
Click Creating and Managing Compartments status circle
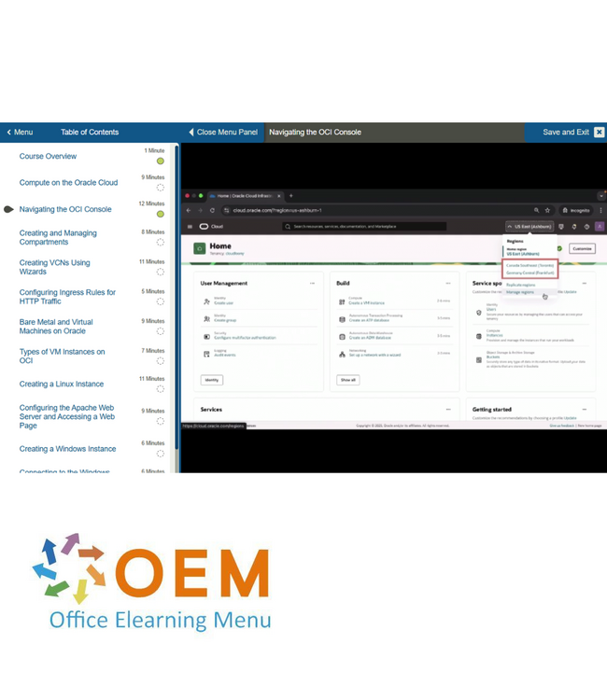pos(160,242)
